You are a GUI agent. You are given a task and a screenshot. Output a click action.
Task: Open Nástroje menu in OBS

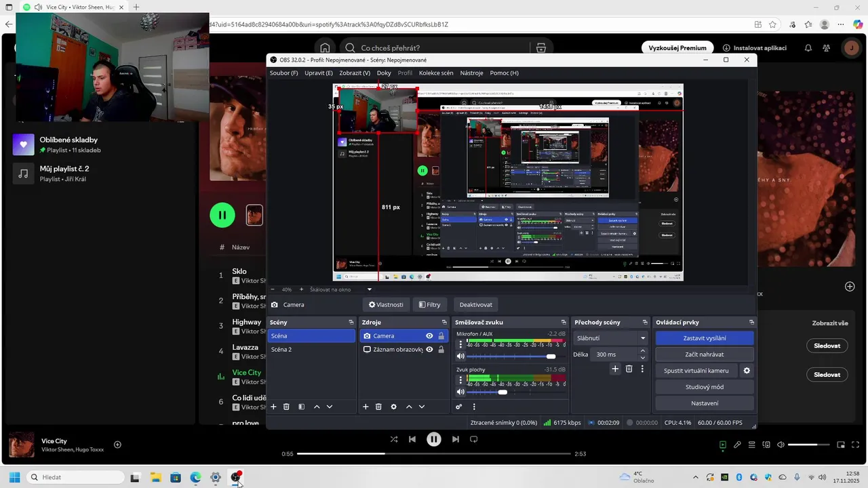tap(471, 73)
